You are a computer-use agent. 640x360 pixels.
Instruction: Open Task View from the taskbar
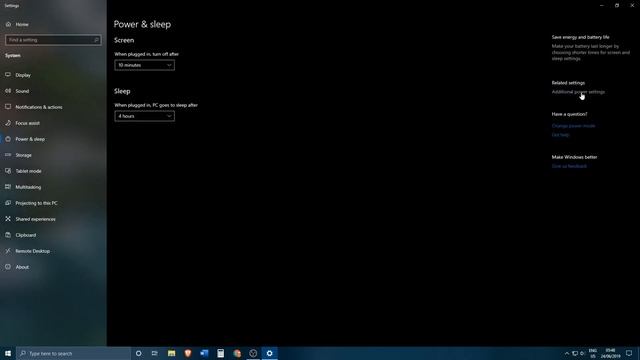(x=155, y=353)
